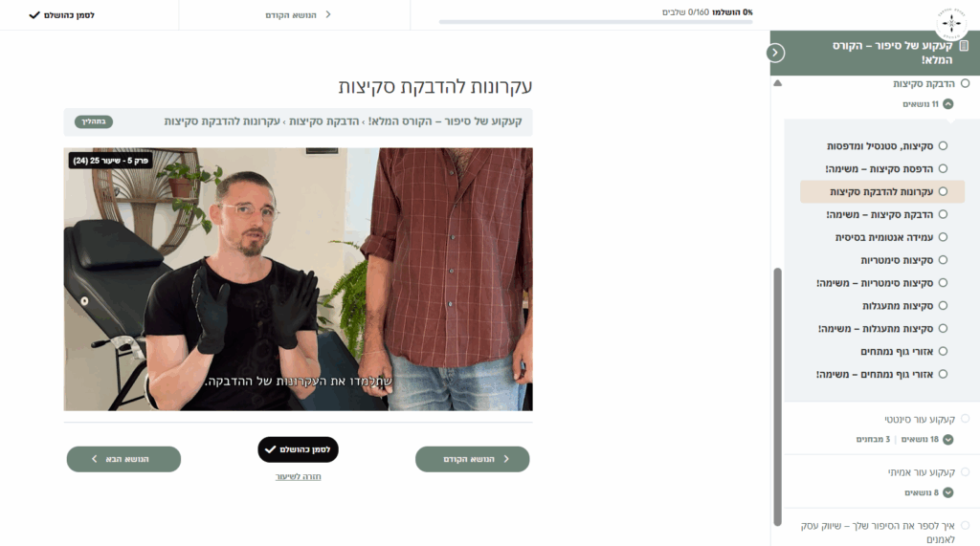Click the small up triangle atop sidebar list
Image resolution: width=980 pixels, height=546 pixels.
click(x=777, y=83)
